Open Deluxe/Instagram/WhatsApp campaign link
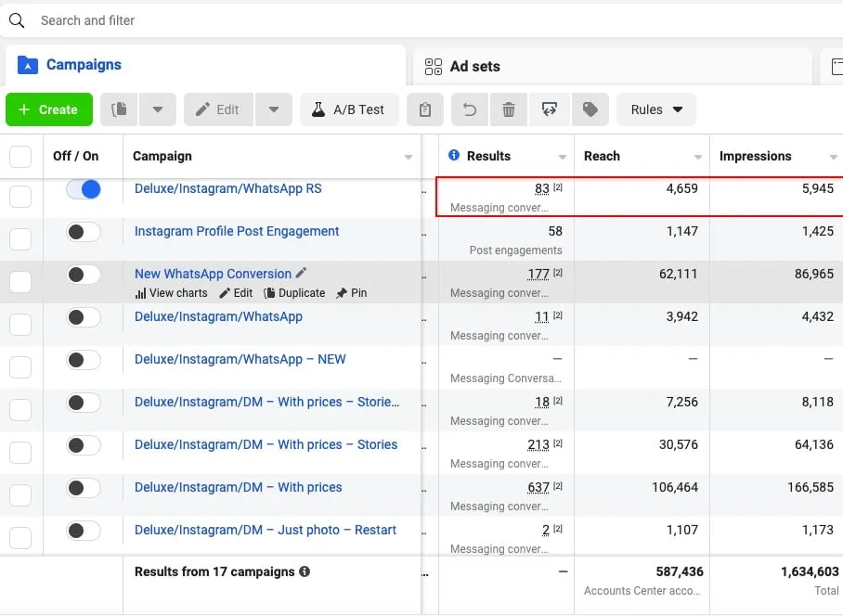Viewport: 843px width, 616px height. point(218,316)
